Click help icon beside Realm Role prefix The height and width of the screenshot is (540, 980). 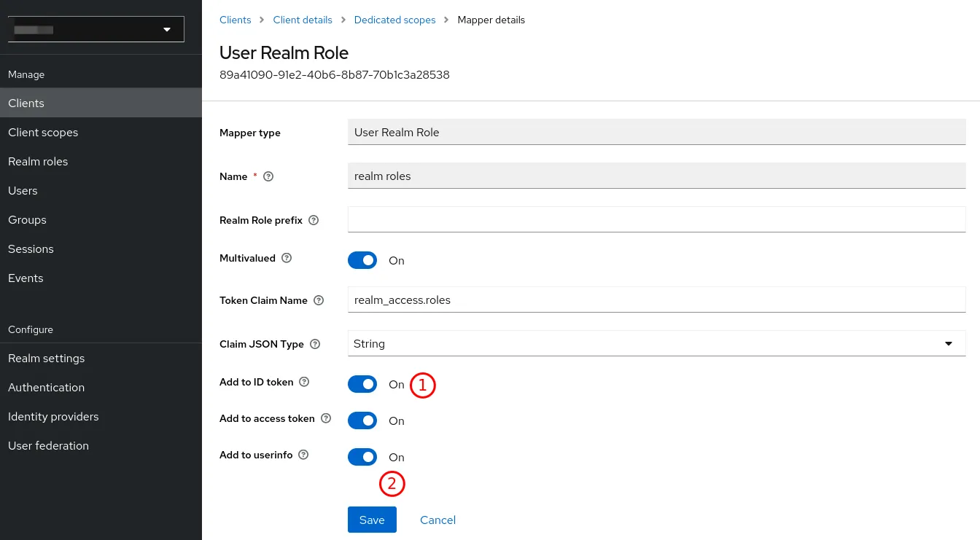click(314, 220)
